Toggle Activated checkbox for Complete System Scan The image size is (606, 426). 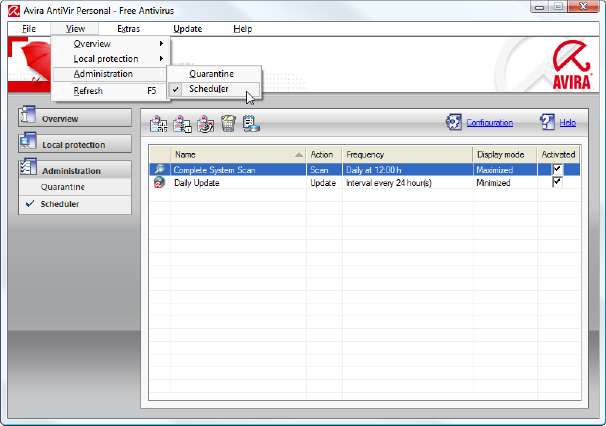557,170
